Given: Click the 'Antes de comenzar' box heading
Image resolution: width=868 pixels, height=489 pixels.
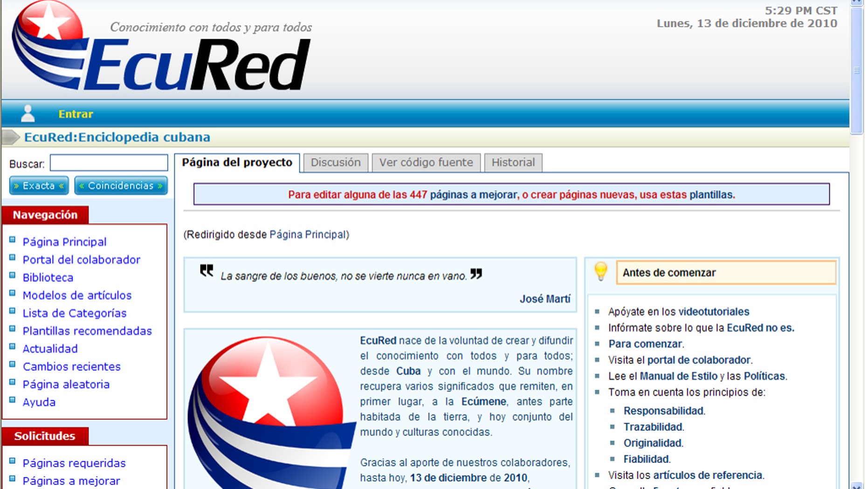Looking at the screenshot, I should [726, 272].
